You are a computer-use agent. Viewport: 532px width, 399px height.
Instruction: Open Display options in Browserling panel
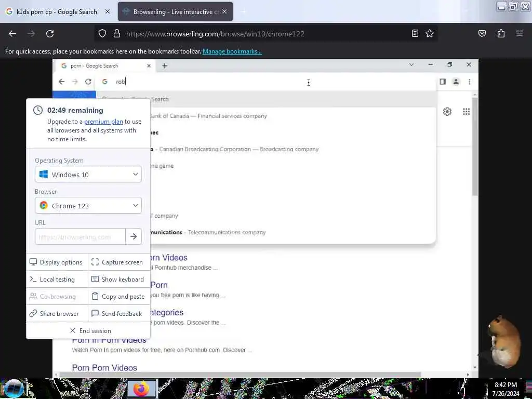pyautogui.click(x=57, y=262)
